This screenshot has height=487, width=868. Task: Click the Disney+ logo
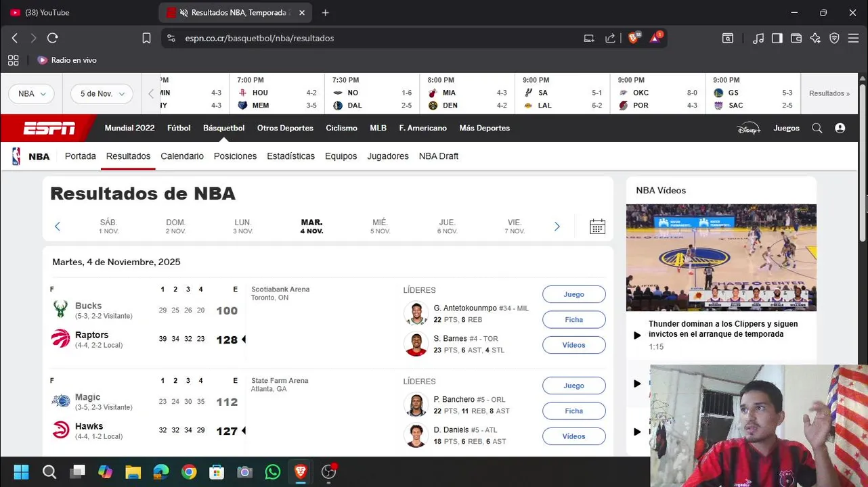(x=749, y=128)
